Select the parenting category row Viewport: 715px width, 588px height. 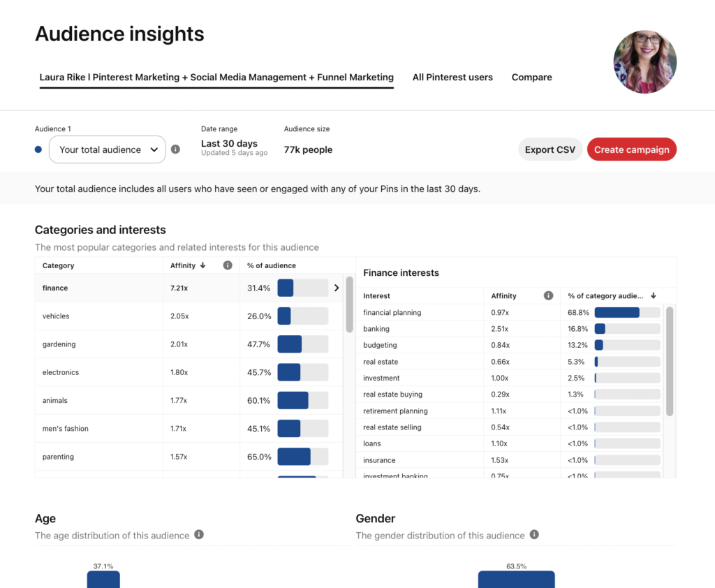pyautogui.click(x=189, y=457)
